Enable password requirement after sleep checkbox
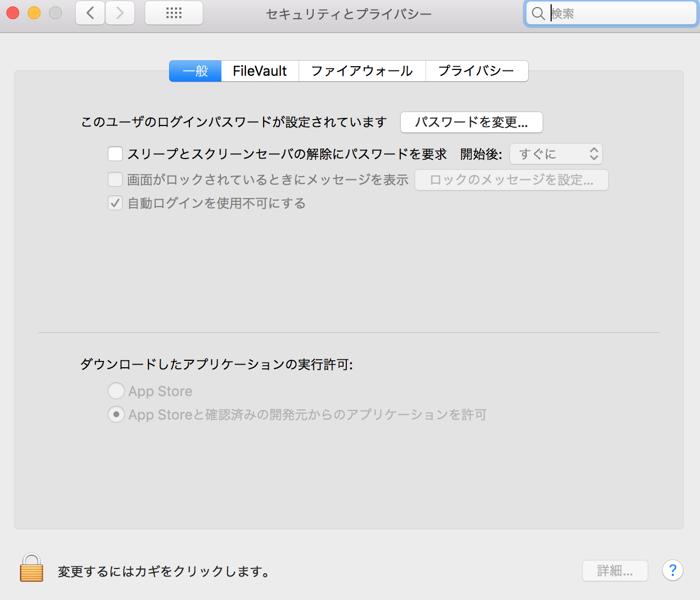 115,154
